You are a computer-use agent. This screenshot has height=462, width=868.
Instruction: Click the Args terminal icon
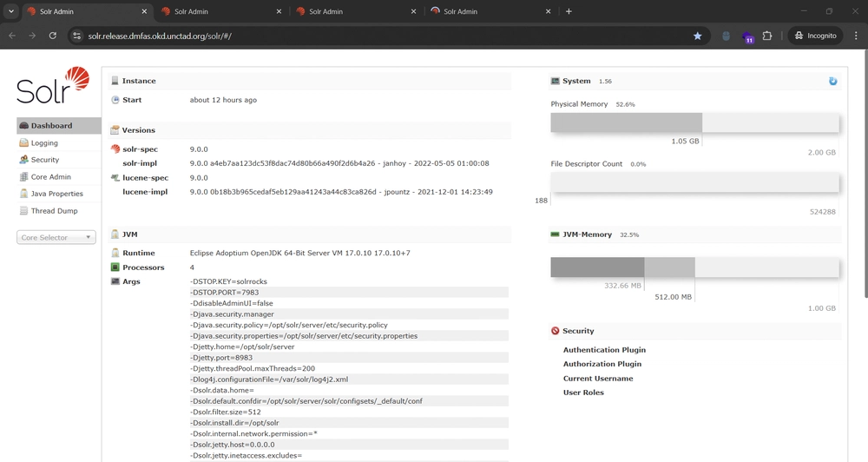[x=115, y=281]
